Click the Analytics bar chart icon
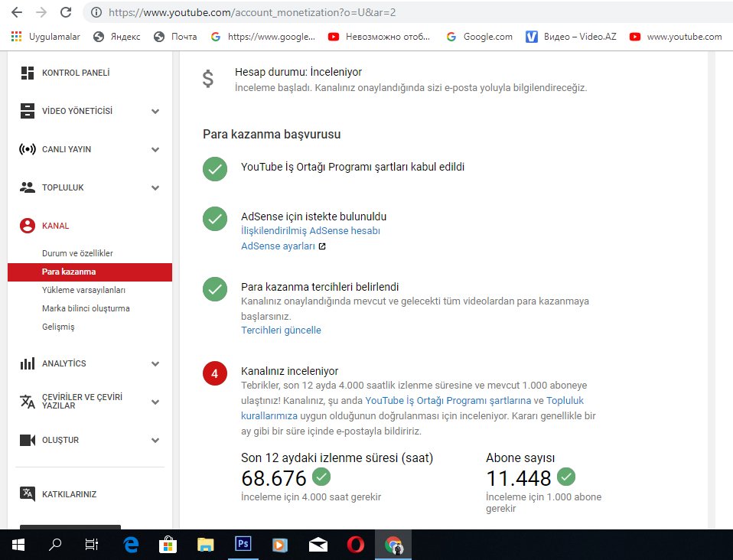733x560 pixels. [28, 363]
